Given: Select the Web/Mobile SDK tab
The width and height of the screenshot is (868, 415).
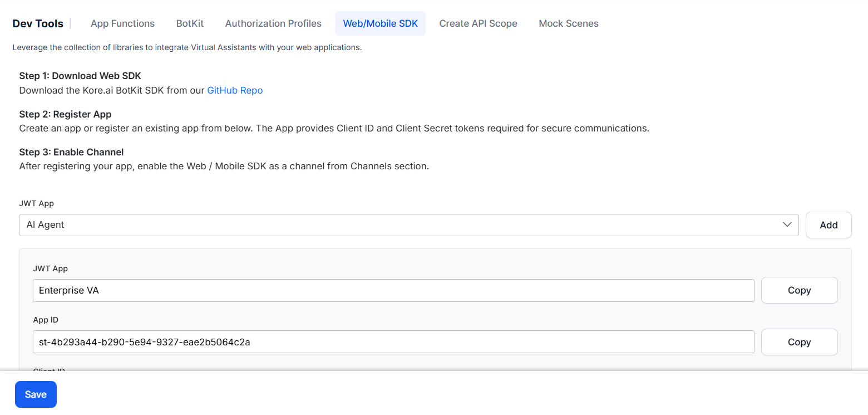Looking at the screenshot, I should point(380,23).
